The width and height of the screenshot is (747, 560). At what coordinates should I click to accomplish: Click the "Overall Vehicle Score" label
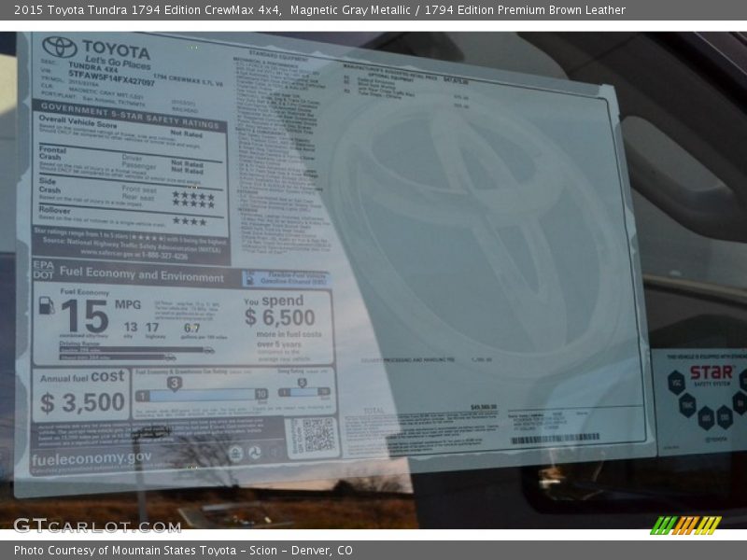point(78,121)
